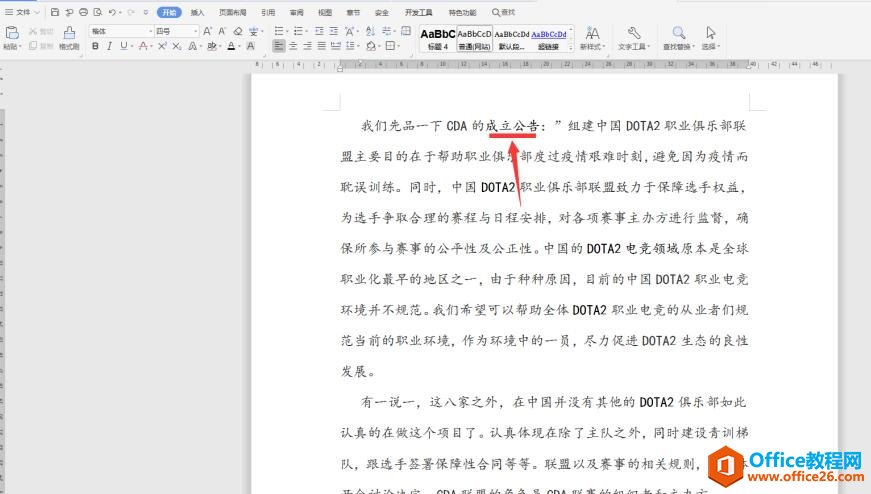Open the font name dropdown

coord(150,32)
